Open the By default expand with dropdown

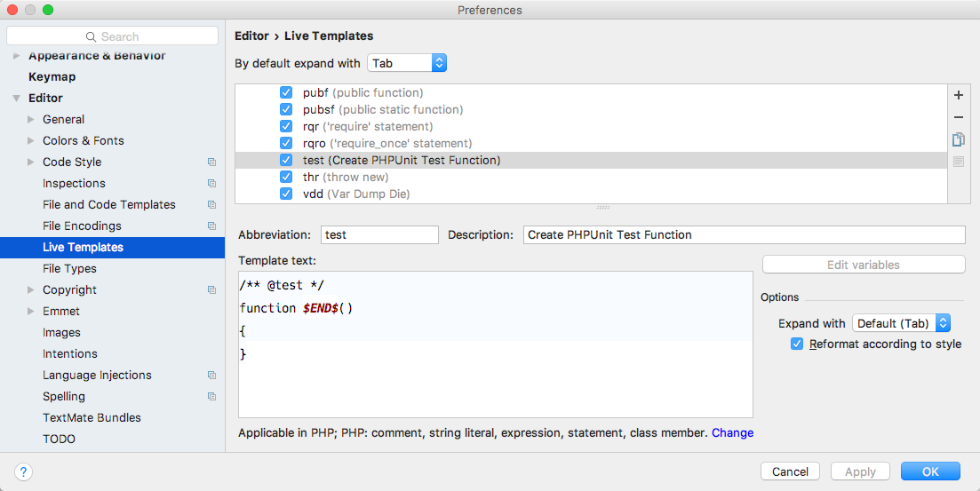pos(407,63)
